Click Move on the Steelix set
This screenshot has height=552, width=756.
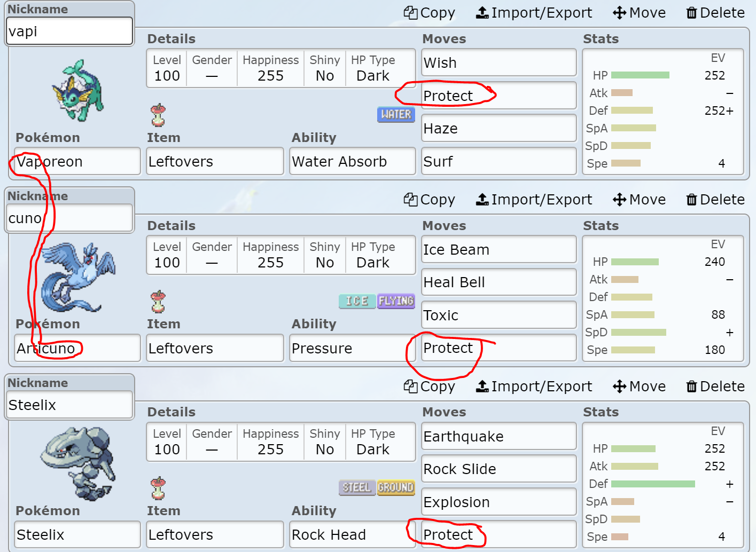tap(639, 387)
